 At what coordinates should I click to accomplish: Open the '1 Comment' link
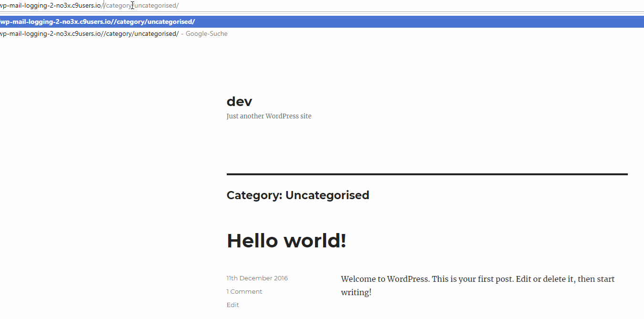click(244, 291)
